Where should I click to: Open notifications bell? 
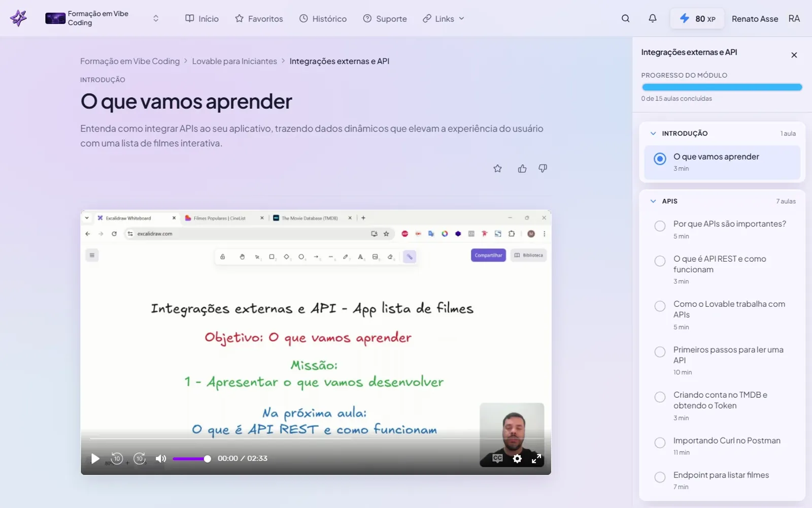click(x=653, y=18)
